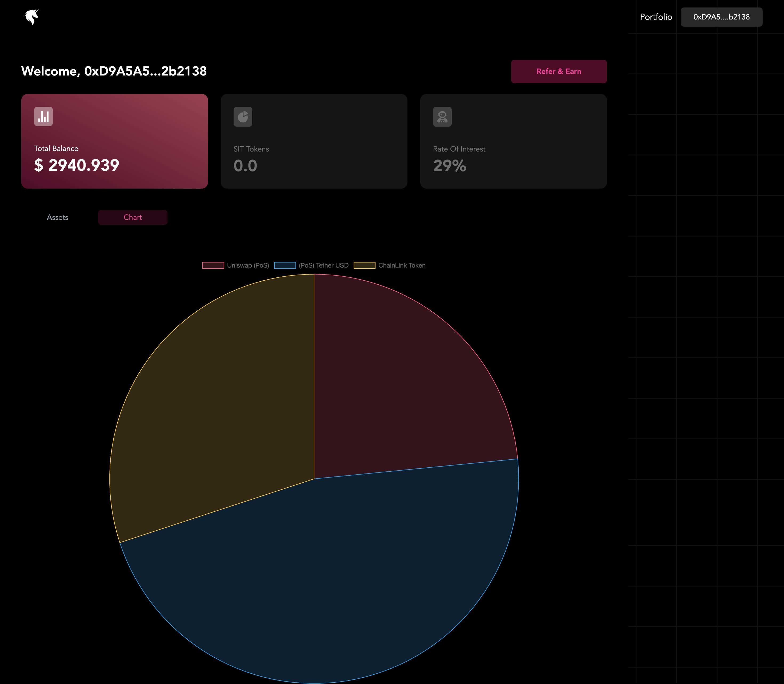Viewport: 784px width, 684px height.
Task: Click the pie chart icon in SIT Tokens card
Action: (x=243, y=117)
